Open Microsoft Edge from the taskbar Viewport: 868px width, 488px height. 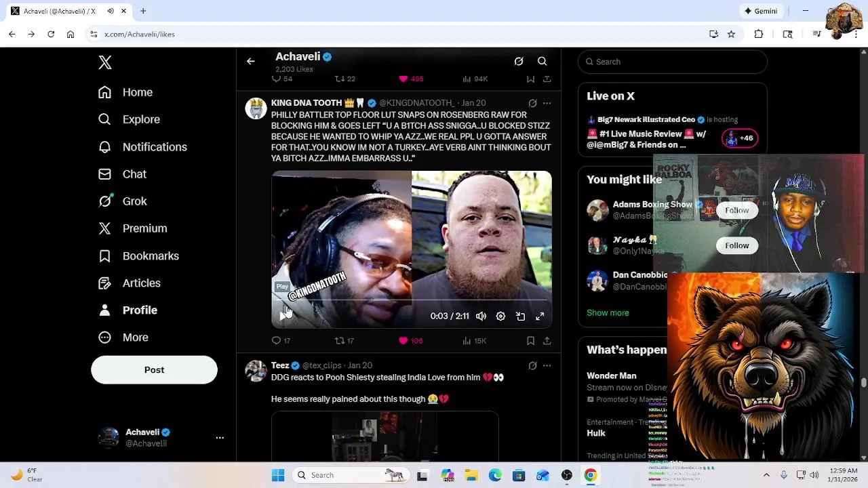click(495, 475)
